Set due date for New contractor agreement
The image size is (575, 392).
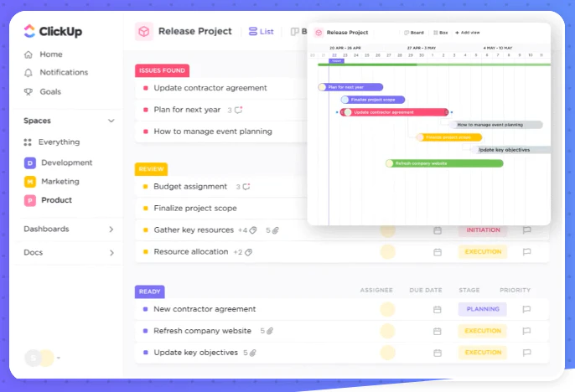click(x=438, y=310)
